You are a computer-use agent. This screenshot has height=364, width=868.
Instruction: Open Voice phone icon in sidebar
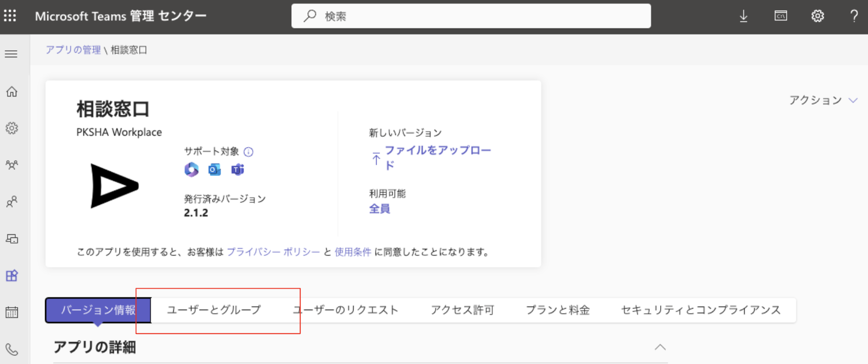pyautogui.click(x=12, y=349)
